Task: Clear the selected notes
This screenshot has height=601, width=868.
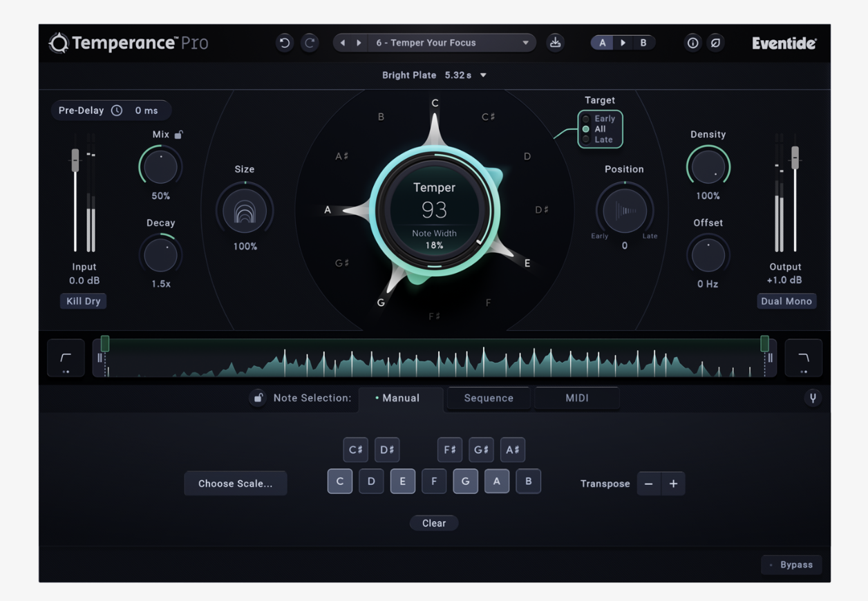Action: pos(434,523)
